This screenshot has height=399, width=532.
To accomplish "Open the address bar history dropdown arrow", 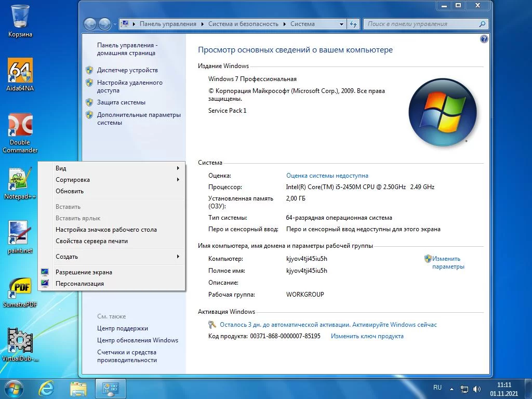I will coord(341,24).
